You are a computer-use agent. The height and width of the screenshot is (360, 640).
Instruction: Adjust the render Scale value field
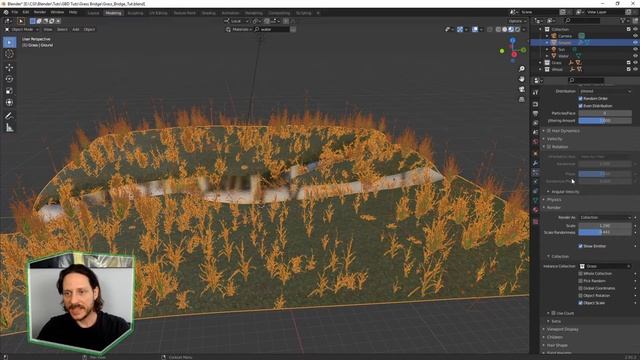click(605, 225)
